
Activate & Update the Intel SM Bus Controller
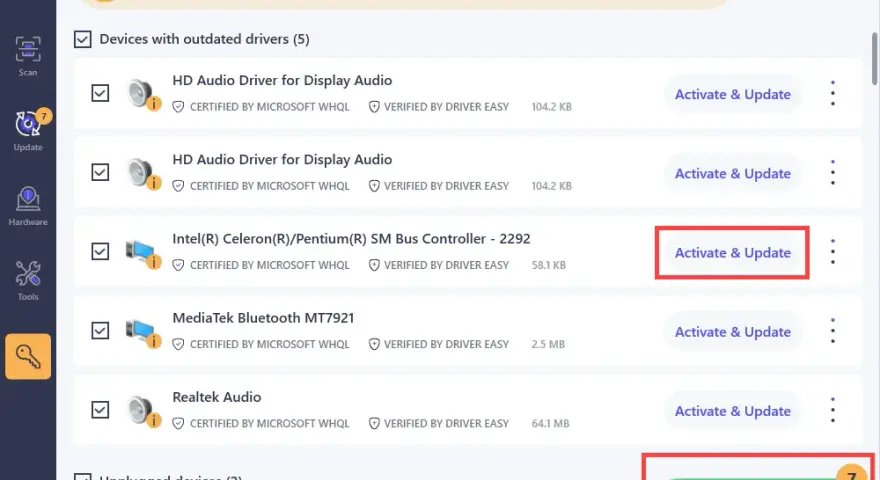(x=732, y=253)
